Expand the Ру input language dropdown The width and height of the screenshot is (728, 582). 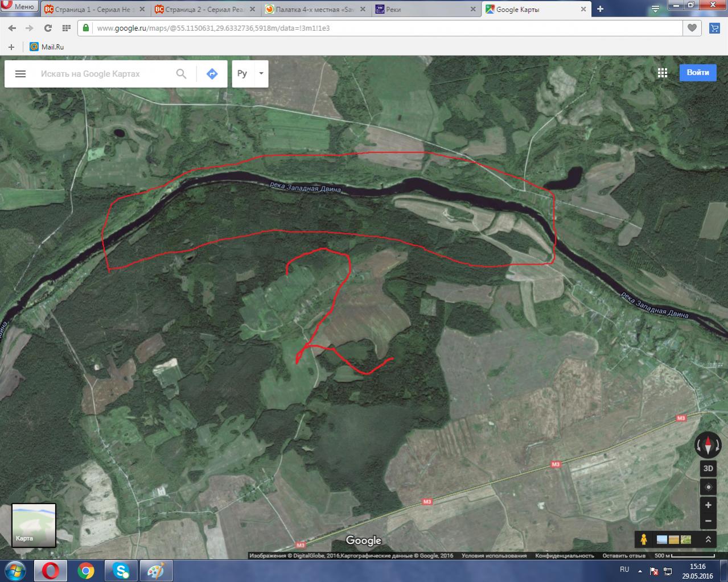[261, 73]
